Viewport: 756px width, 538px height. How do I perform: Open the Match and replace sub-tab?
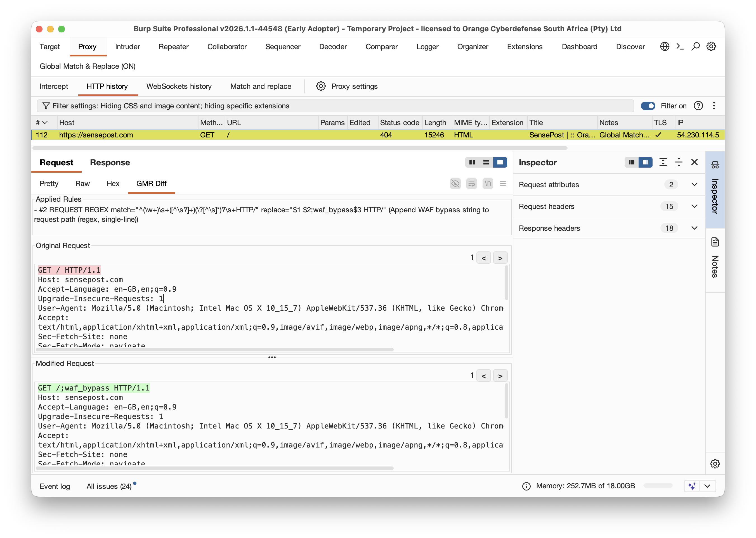tap(261, 86)
